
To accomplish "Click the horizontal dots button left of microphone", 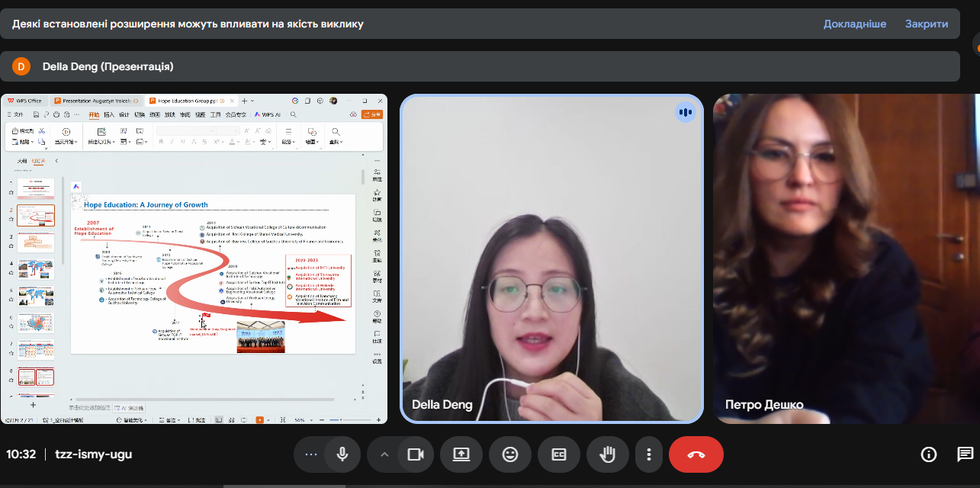I will [x=310, y=454].
